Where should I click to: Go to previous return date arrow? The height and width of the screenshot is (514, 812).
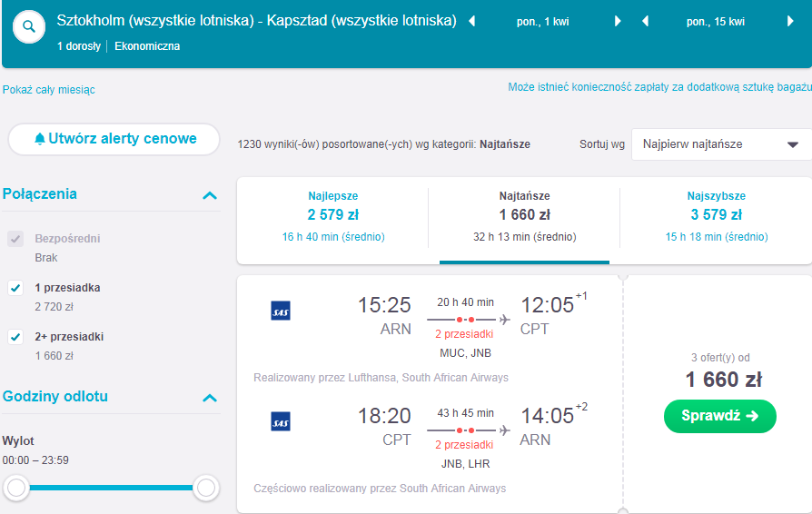(x=645, y=21)
